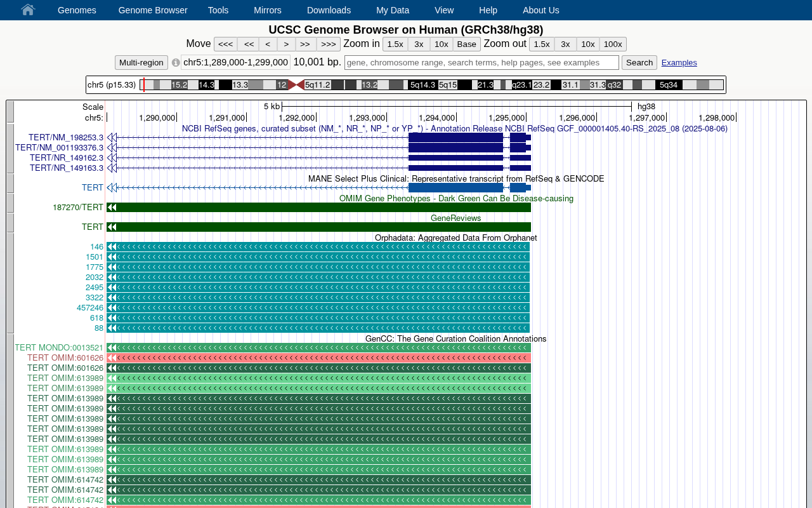
Task: Move left with << button
Action: pos(249,44)
